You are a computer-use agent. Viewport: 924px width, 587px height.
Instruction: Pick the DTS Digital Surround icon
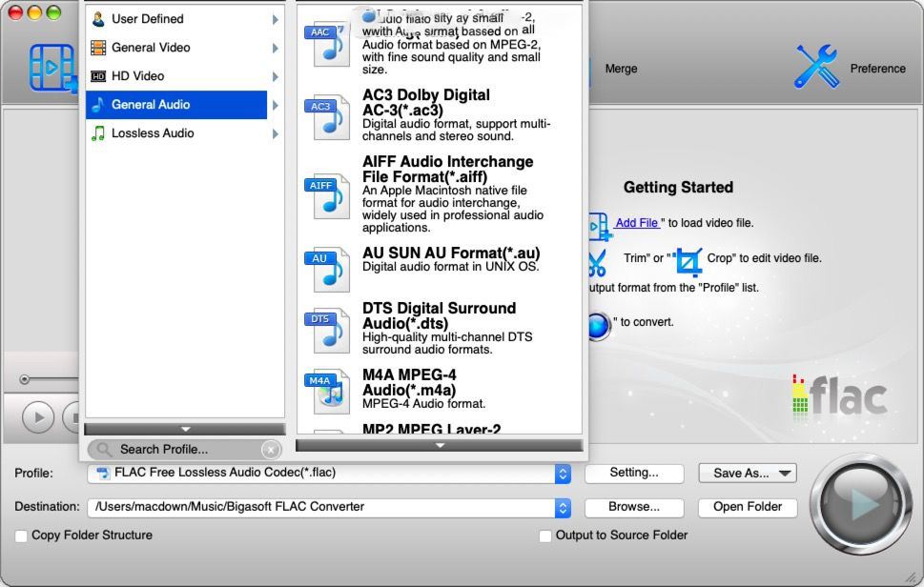326,330
